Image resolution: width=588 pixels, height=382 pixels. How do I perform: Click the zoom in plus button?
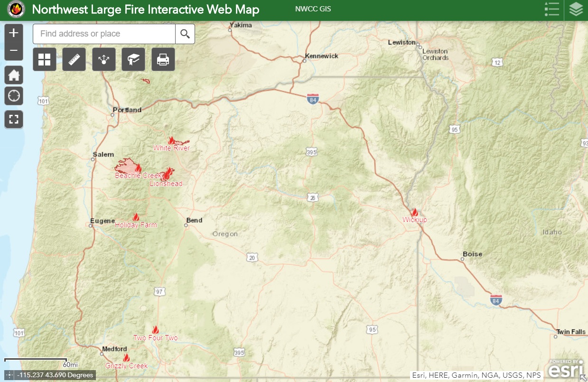(14, 33)
